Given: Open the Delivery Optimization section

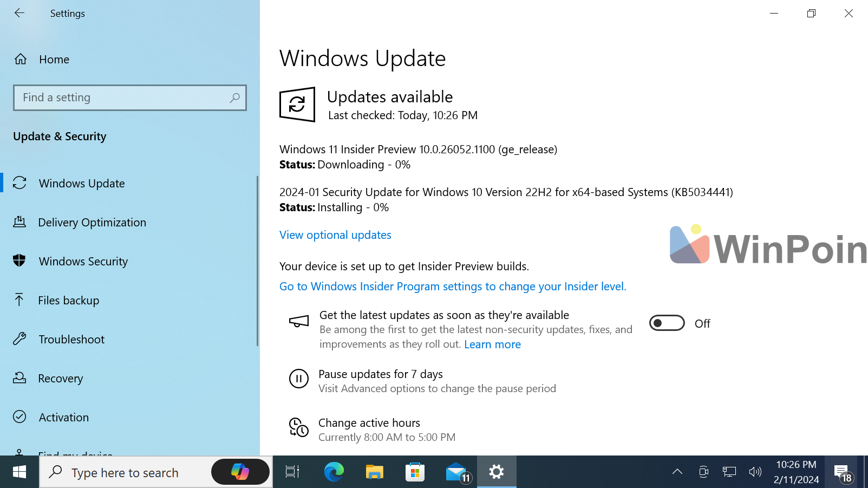Looking at the screenshot, I should pos(92,223).
